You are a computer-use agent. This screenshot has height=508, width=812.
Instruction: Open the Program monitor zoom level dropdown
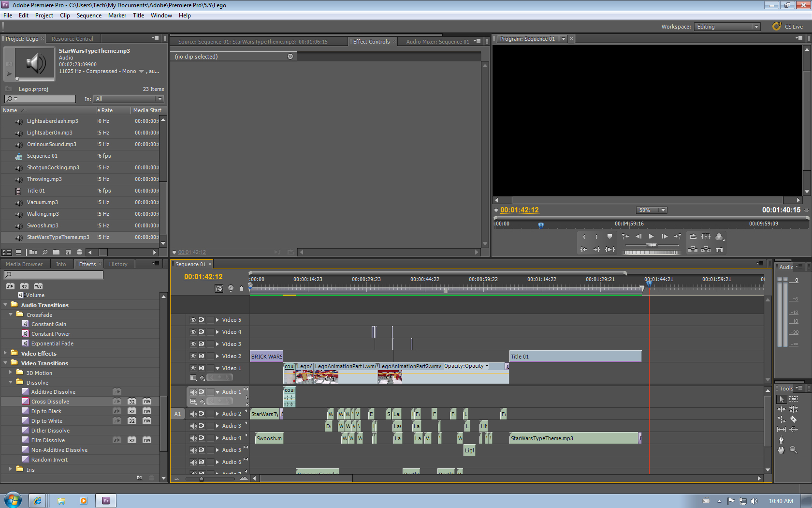click(x=652, y=210)
